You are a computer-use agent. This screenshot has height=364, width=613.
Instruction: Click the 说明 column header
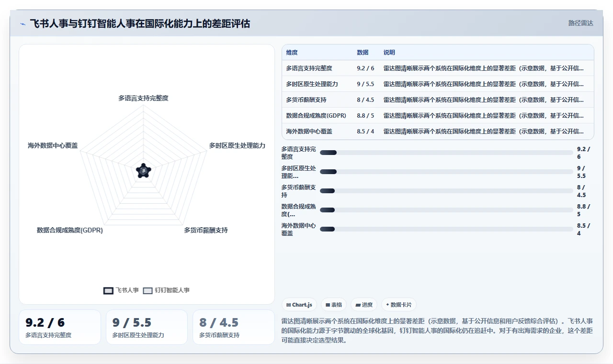389,53
